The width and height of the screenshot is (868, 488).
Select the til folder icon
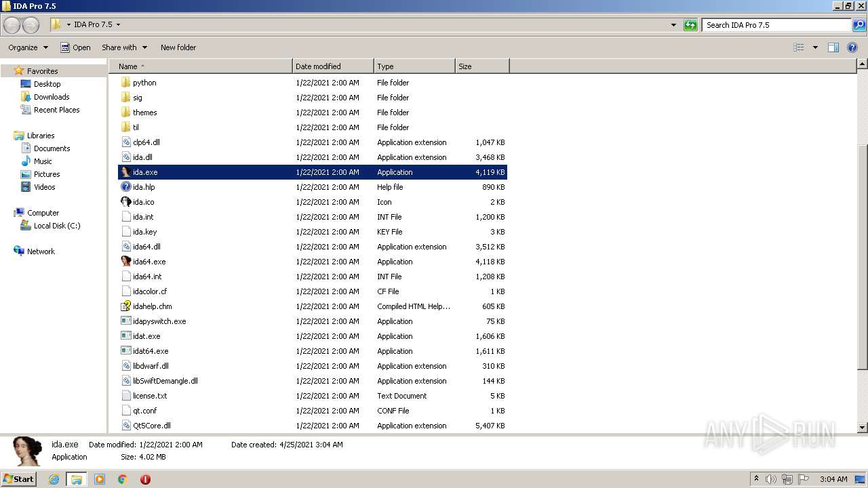(125, 127)
